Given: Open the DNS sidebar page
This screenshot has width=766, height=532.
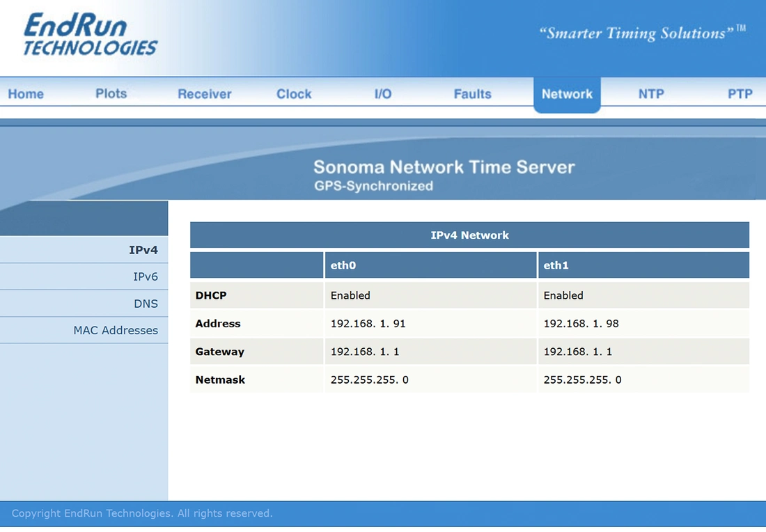Looking at the screenshot, I should click(84, 304).
